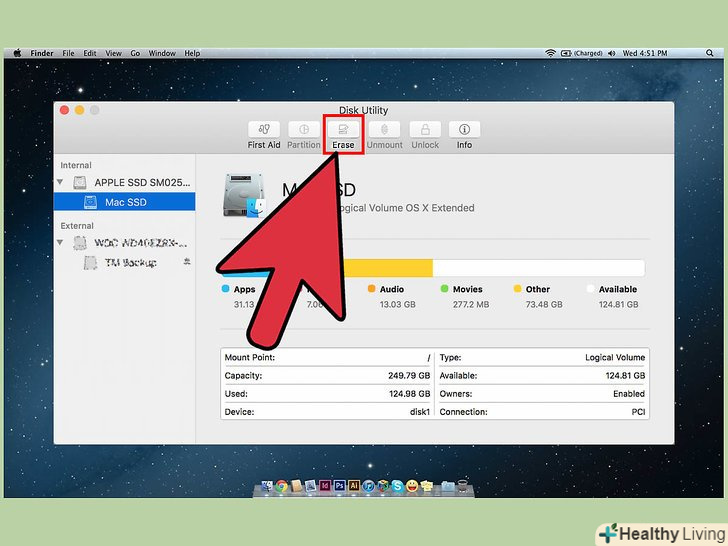Open the File menu
Image resolution: width=728 pixels, height=546 pixels.
click(68, 53)
